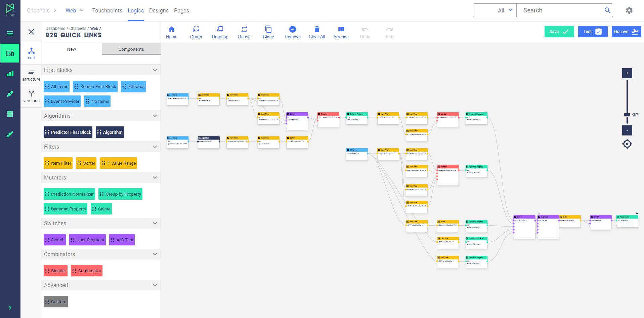Select the A/B Test node on canvas
Viewport: 644px width, 318px height.
pyautogui.click(x=548, y=227)
